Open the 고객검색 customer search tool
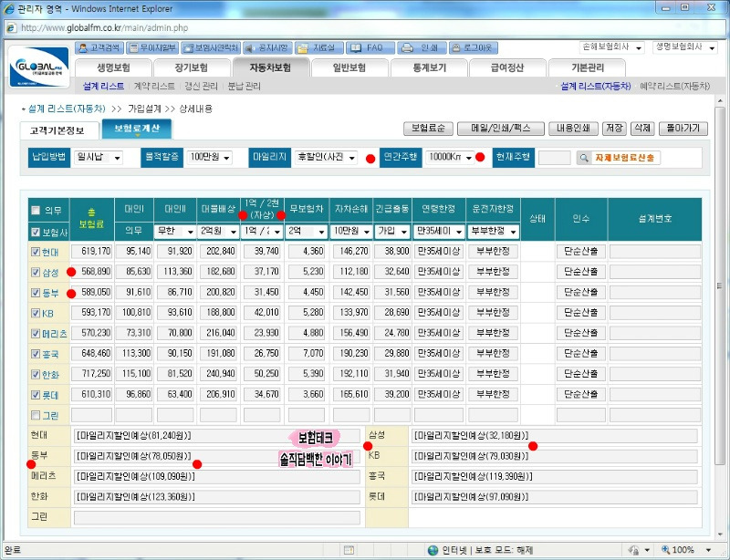The height and width of the screenshot is (560, 730). (99, 48)
